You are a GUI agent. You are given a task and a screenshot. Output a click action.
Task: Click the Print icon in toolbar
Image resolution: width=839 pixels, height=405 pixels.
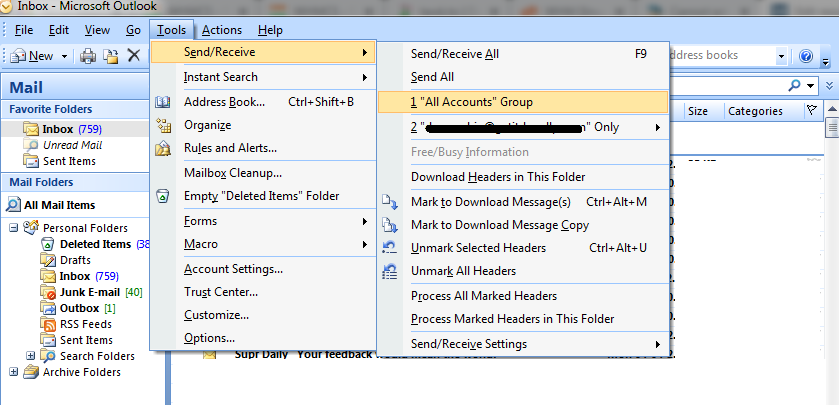[88, 56]
